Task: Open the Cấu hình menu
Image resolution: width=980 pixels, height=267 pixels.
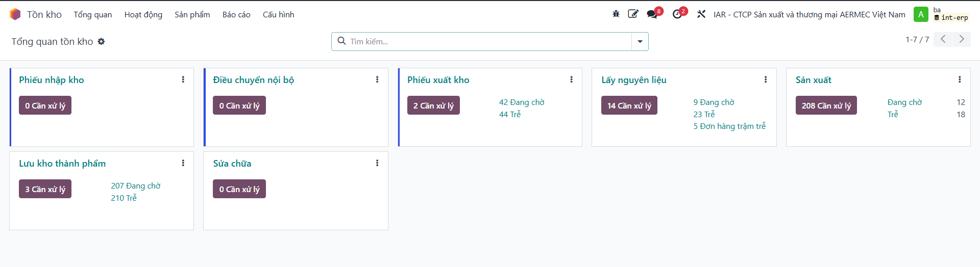Action: point(279,15)
